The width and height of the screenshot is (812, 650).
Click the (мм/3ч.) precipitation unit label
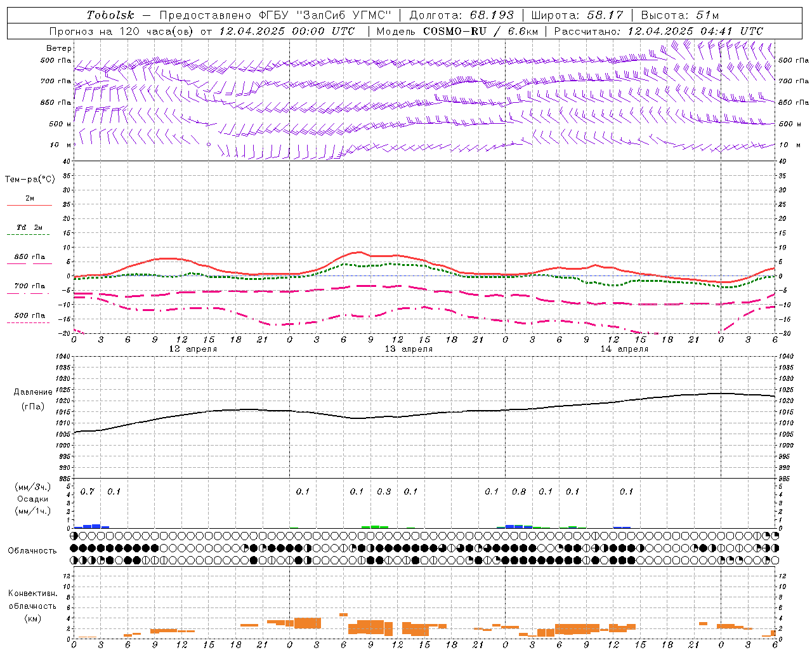[x=33, y=487]
